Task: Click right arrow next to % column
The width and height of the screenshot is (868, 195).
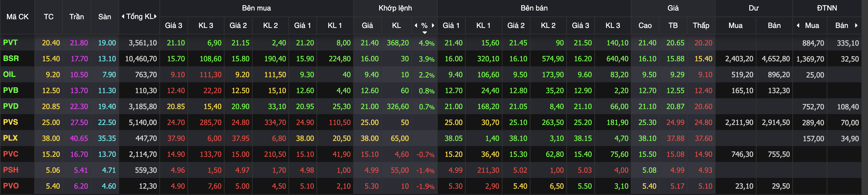Action: 433,25
